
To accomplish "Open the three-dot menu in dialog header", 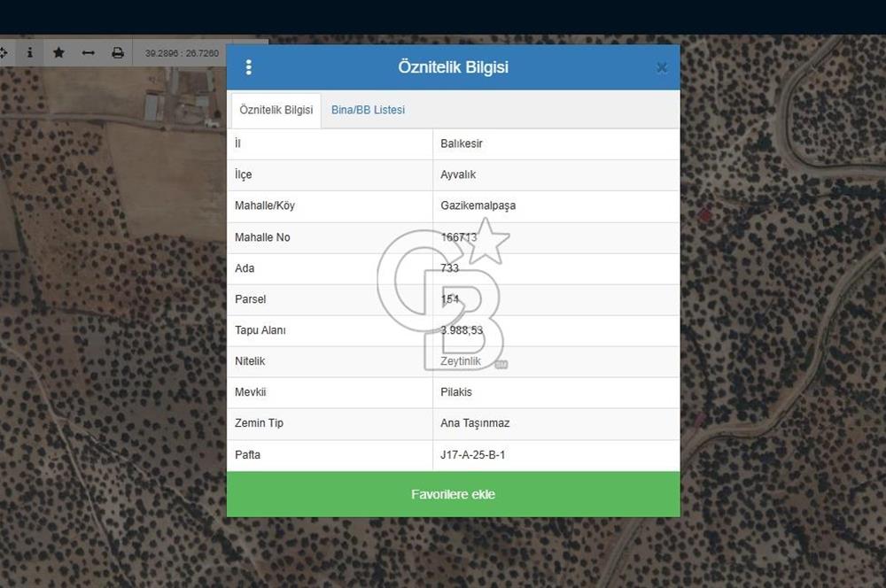I will tap(248, 67).
